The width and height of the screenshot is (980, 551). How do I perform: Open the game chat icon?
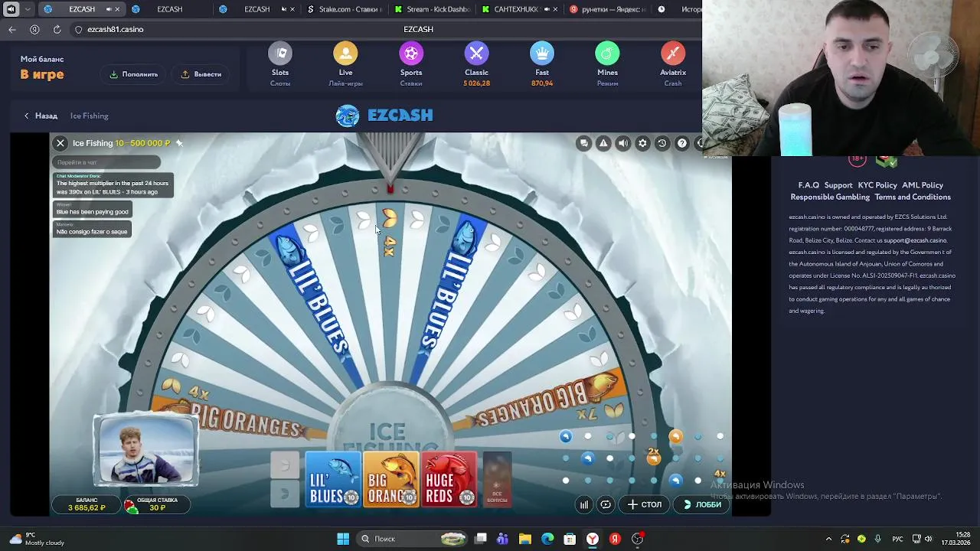tap(584, 143)
